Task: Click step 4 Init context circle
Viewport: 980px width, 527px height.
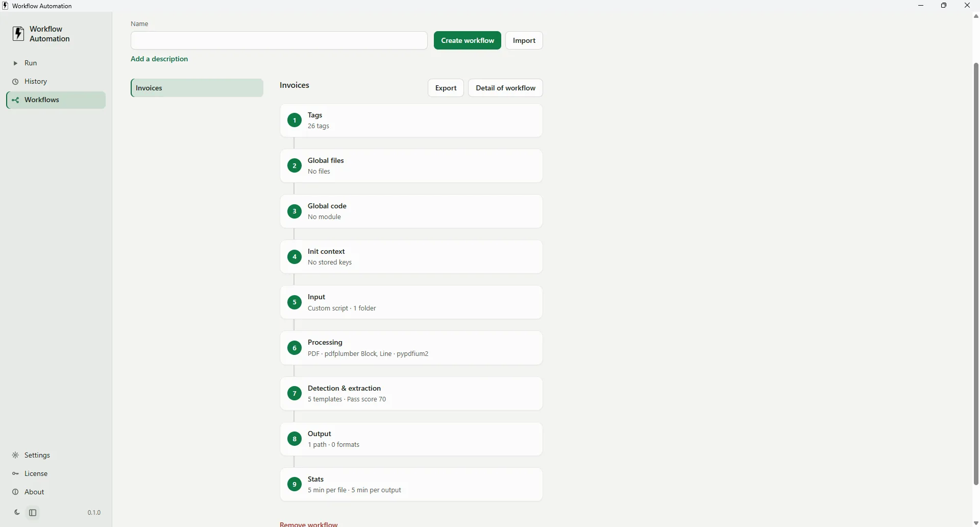Action: click(295, 257)
